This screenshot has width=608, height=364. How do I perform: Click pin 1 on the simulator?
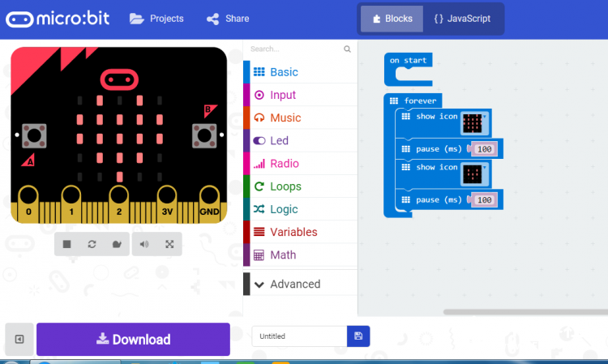point(71,203)
